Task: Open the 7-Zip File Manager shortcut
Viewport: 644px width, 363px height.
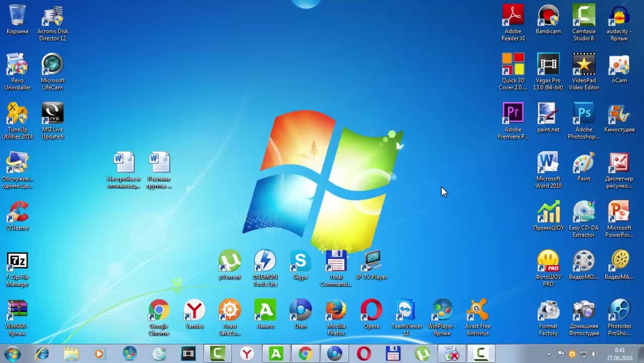Action: [17, 262]
